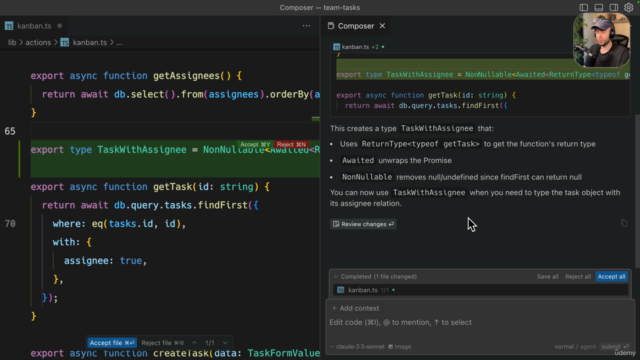Click submit button in Composer
The width and height of the screenshot is (640, 360).
point(614,347)
